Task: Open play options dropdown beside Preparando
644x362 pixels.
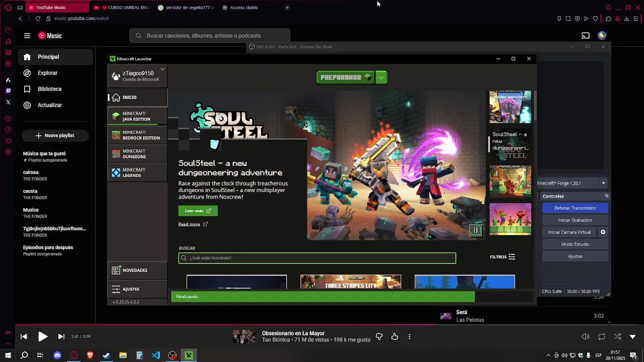Action: tap(381, 77)
